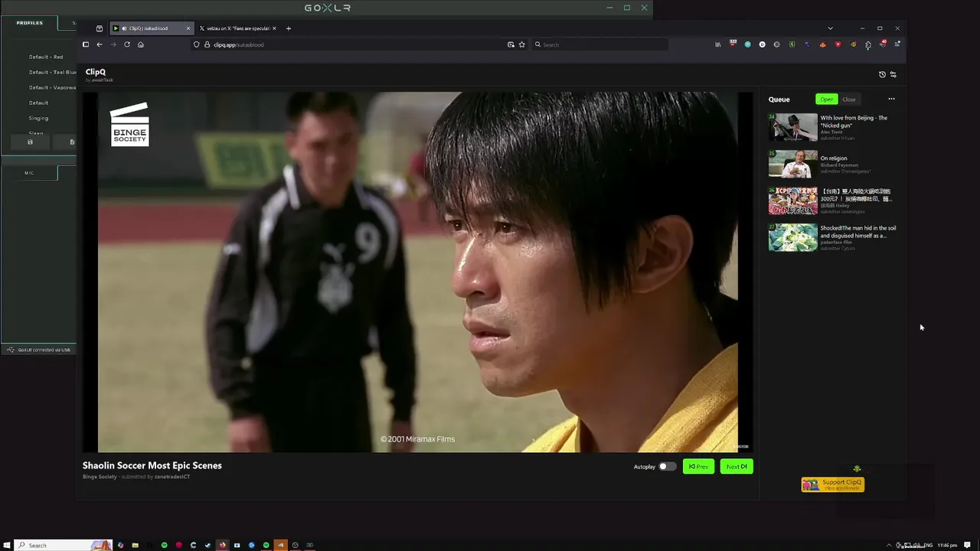
Task: Go back using browser back arrow
Action: pyautogui.click(x=99, y=44)
